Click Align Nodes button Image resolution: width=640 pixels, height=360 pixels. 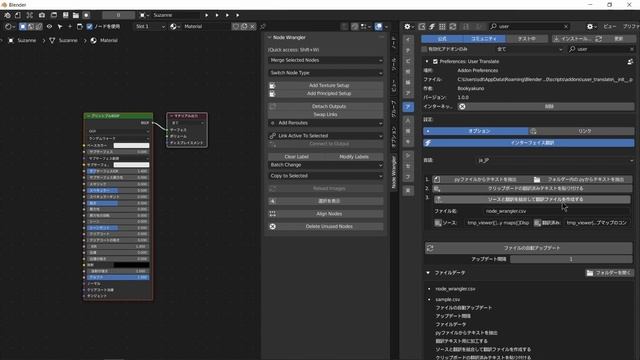(326, 214)
